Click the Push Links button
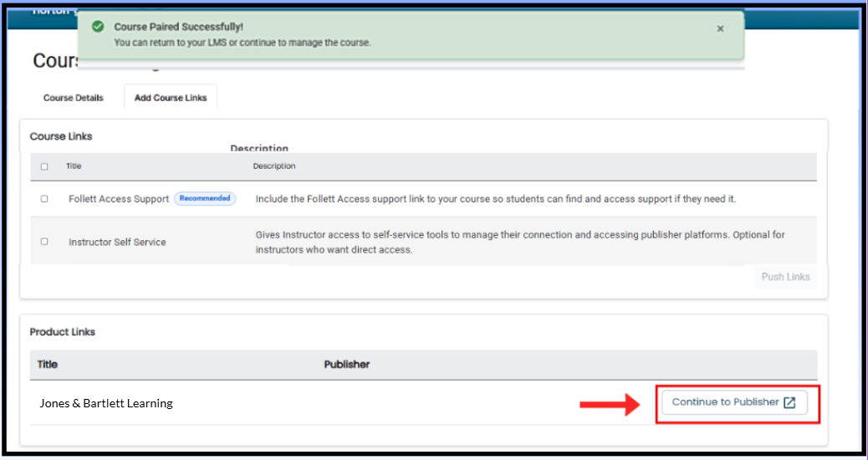868x460 pixels. [x=785, y=277]
